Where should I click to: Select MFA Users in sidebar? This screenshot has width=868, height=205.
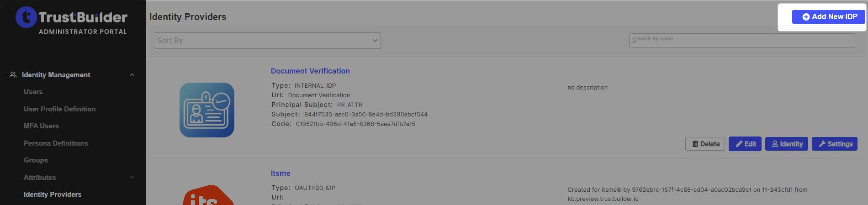(x=41, y=126)
